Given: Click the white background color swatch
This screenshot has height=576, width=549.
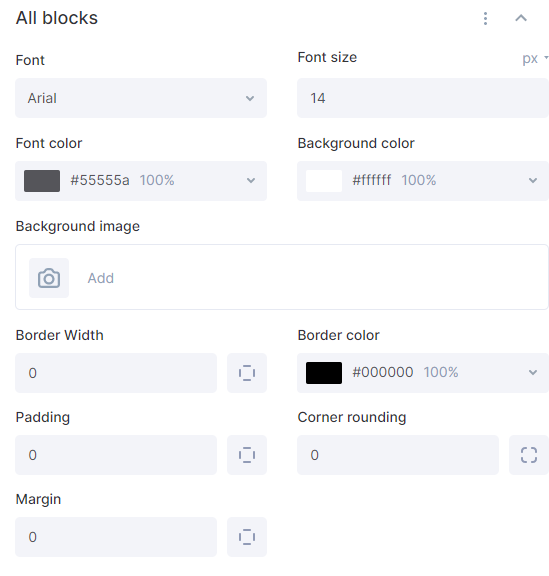Looking at the screenshot, I should coord(324,181).
